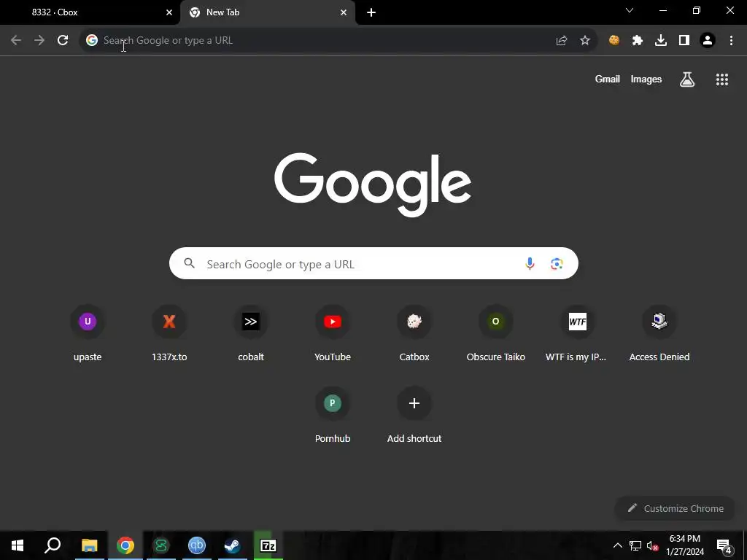Close the New Tab tab
Viewport: 747px width, 560px height.
click(x=344, y=12)
